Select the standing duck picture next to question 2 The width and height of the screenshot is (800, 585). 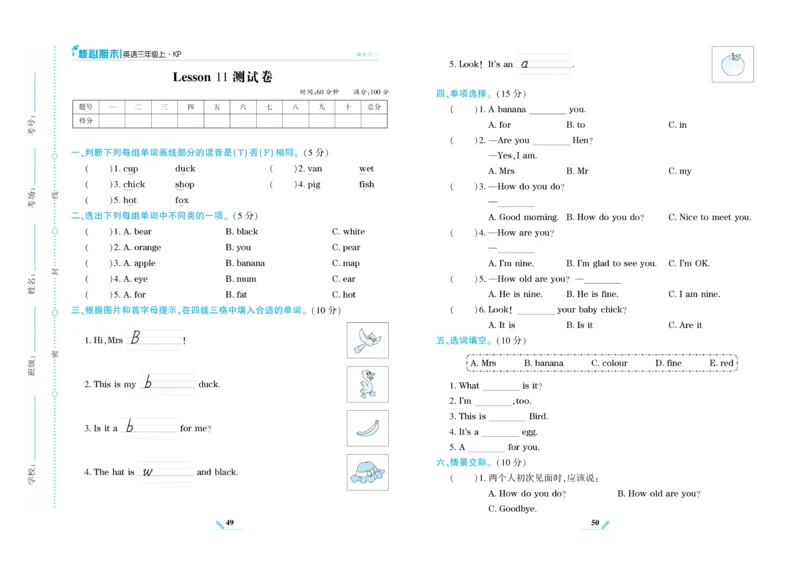(x=369, y=385)
